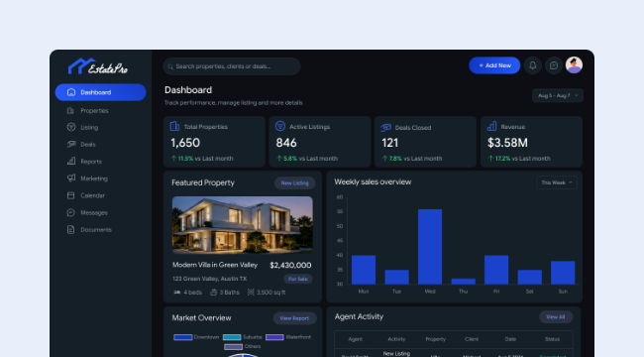Screen dimensions: 644x357
Task: Click the Calendar sidebar icon
Action: 71,195
